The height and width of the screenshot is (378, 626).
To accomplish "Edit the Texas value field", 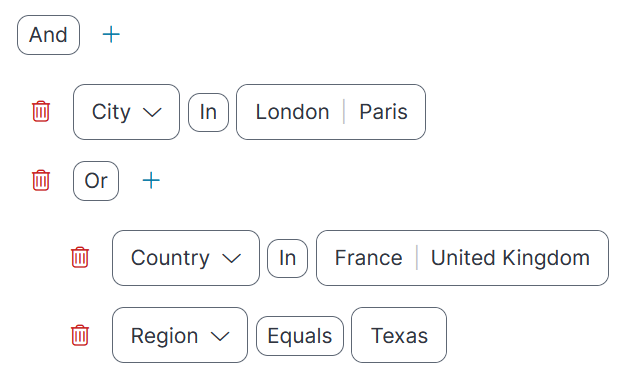I will click(x=399, y=335).
